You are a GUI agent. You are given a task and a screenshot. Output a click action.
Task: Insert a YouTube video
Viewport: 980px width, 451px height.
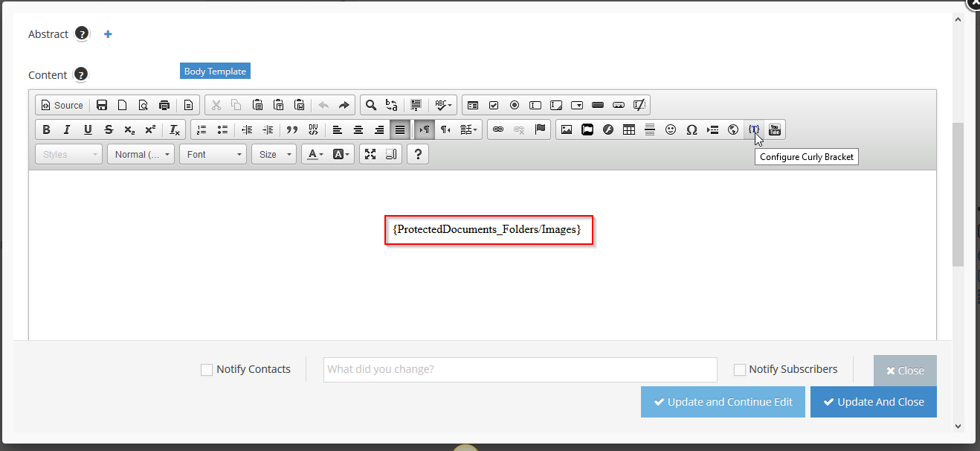tap(775, 129)
